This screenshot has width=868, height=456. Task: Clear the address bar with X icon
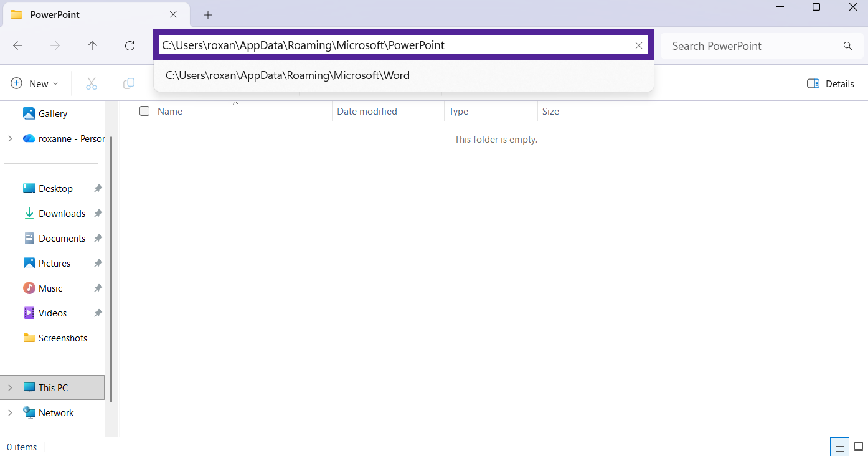638,45
